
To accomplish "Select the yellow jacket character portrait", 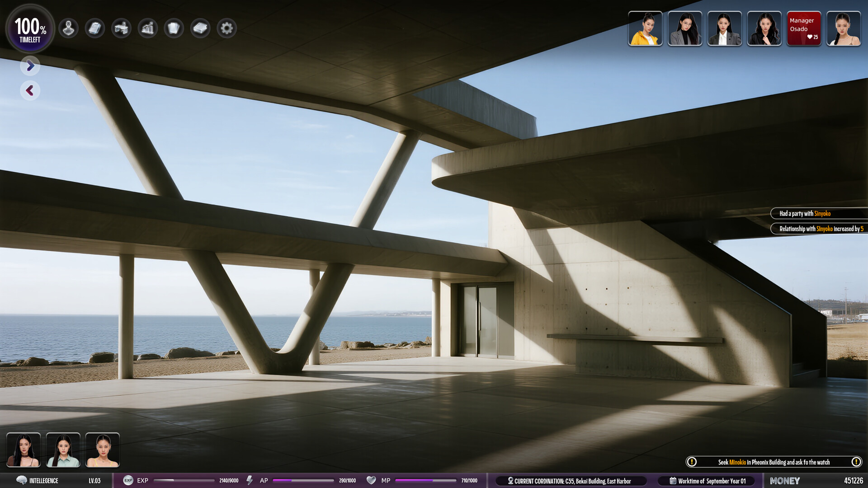I will click(x=645, y=28).
